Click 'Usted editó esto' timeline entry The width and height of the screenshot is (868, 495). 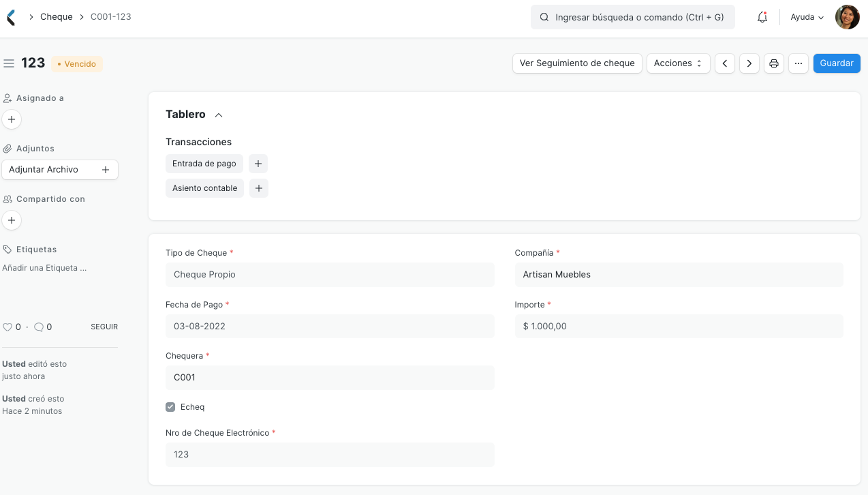35,370
